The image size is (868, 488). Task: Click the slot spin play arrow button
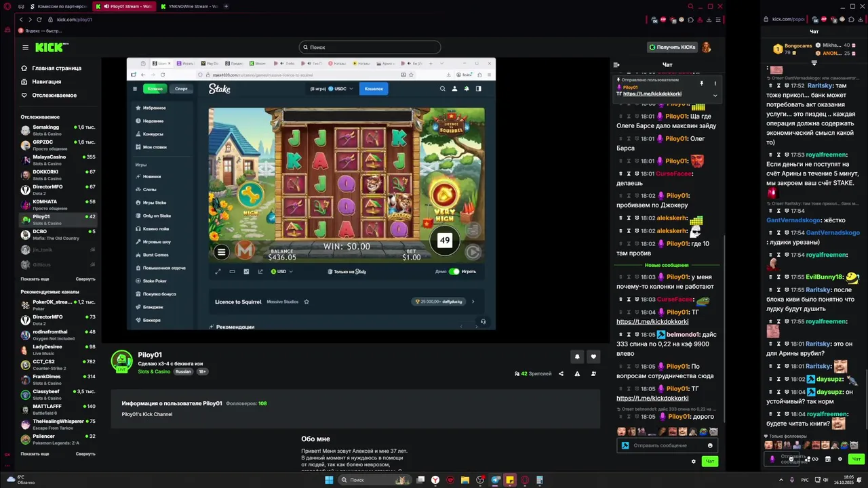(473, 251)
